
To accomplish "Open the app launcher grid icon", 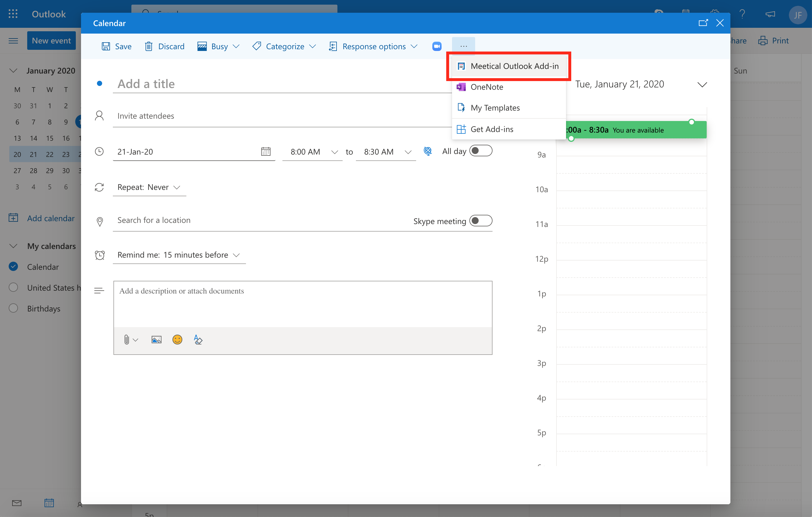I will pyautogui.click(x=13, y=14).
